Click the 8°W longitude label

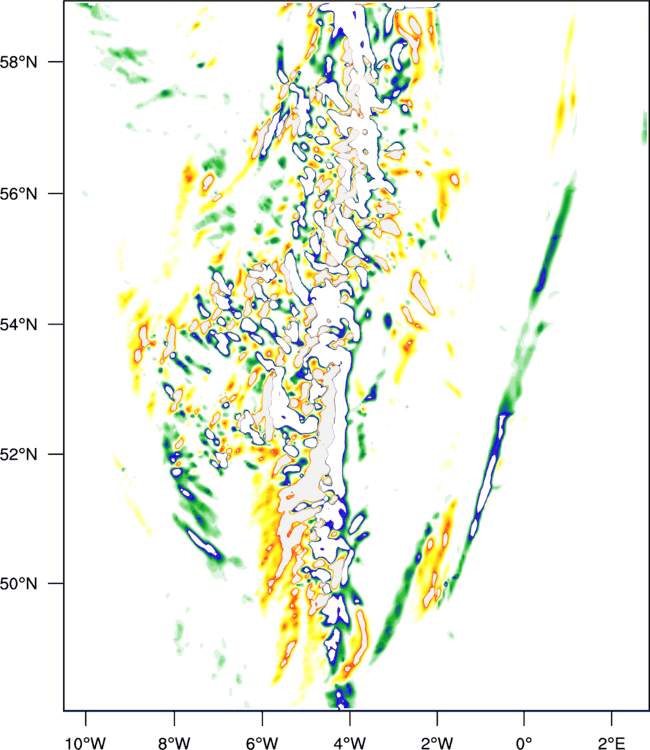click(174, 743)
